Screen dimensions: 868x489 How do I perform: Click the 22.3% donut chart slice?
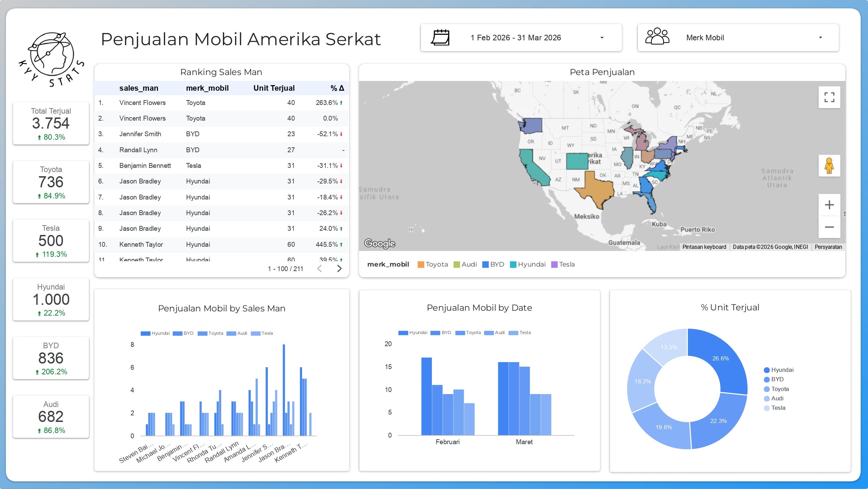[719, 421]
